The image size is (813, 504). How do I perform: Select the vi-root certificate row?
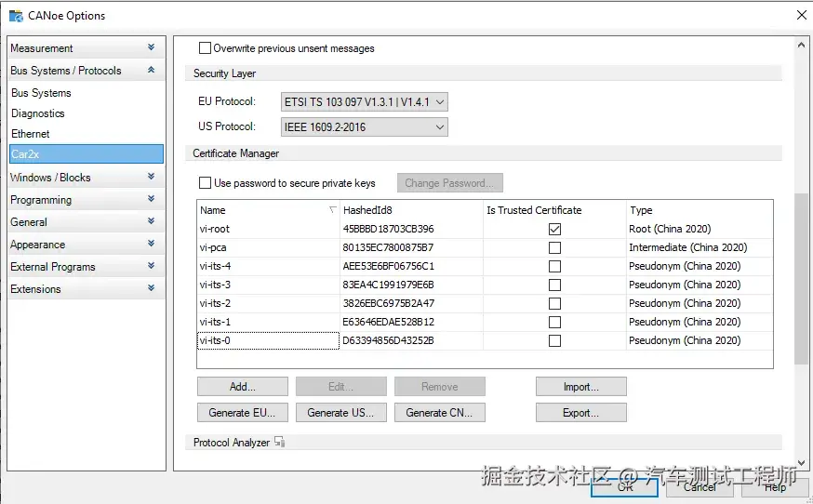click(x=485, y=229)
